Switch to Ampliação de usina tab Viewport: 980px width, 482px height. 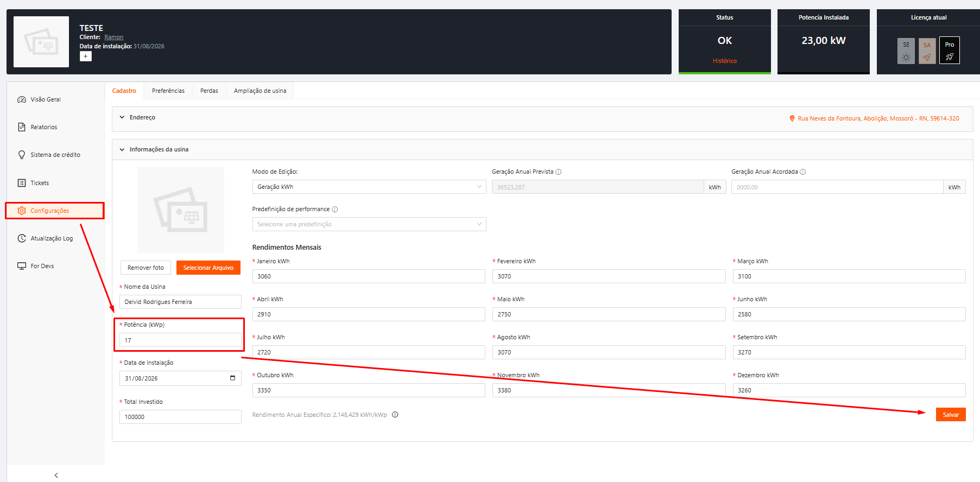pyautogui.click(x=260, y=91)
